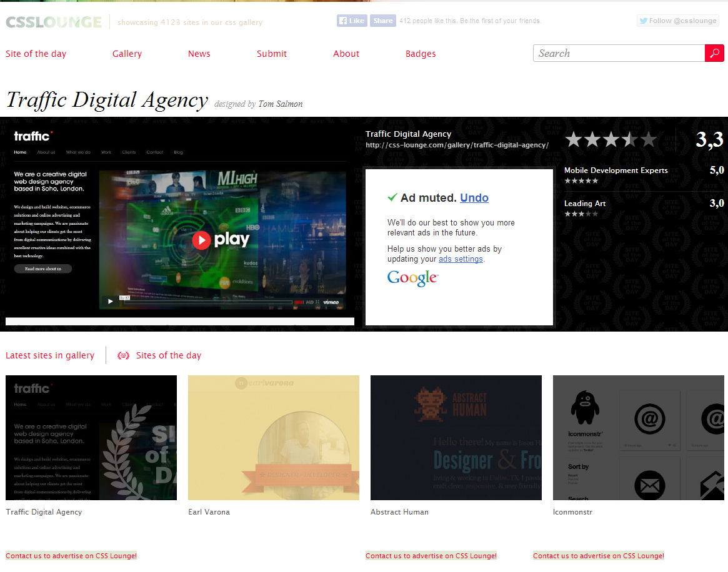Click the CSSLounge logo

(x=53, y=22)
